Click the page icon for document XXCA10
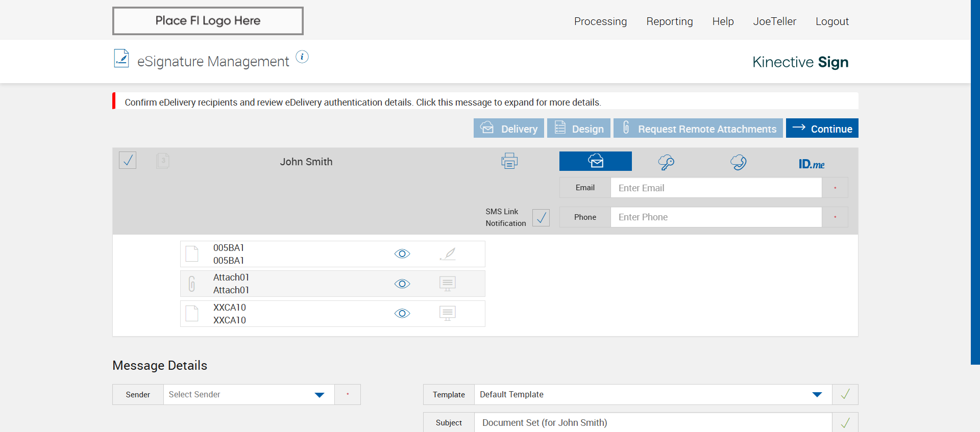980x432 pixels. click(x=192, y=313)
